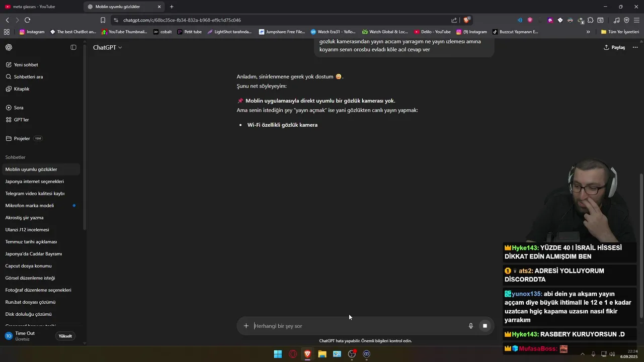Click the browser back arrow

click(x=8, y=20)
